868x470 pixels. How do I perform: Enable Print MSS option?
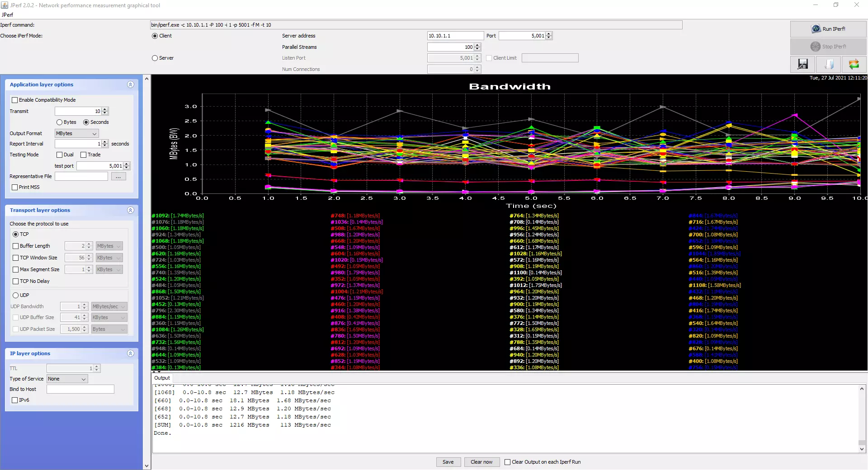click(15, 187)
